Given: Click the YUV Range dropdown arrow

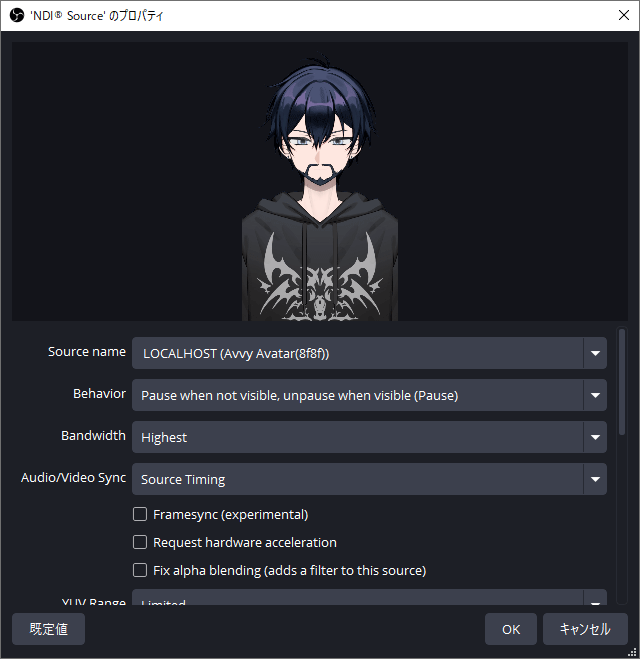Looking at the screenshot, I should (x=595, y=601).
